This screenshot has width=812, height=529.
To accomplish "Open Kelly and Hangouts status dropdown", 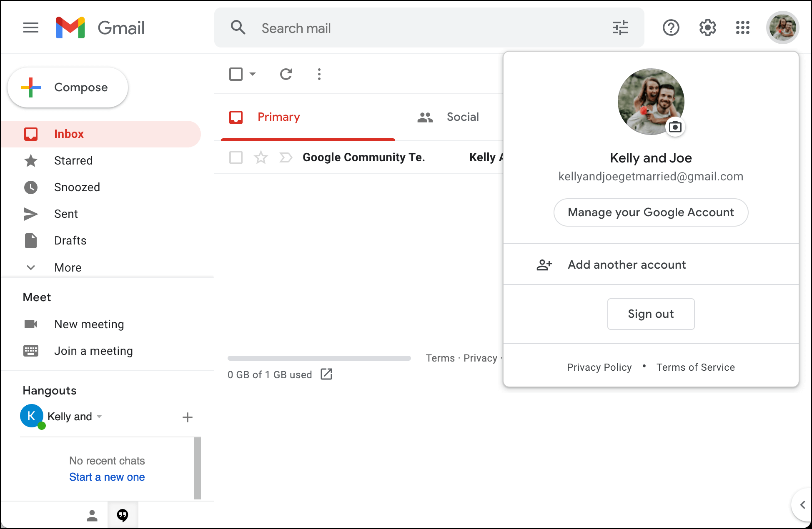I will point(99,416).
